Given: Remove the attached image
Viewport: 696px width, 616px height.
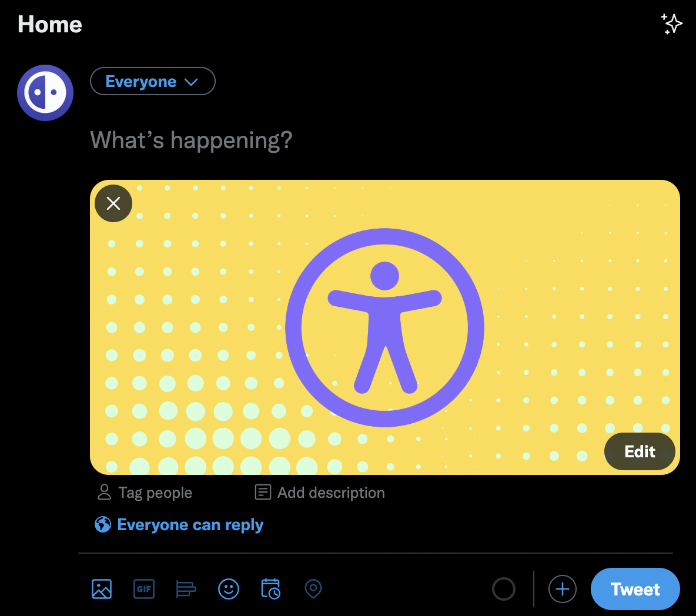Looking at the screenshot, I should tap(113, 203).
